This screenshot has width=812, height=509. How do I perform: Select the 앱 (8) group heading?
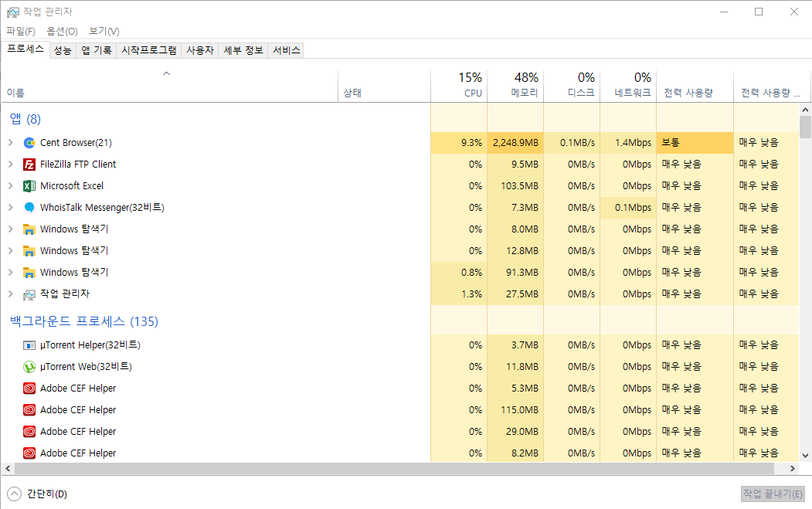pos(25,119)
